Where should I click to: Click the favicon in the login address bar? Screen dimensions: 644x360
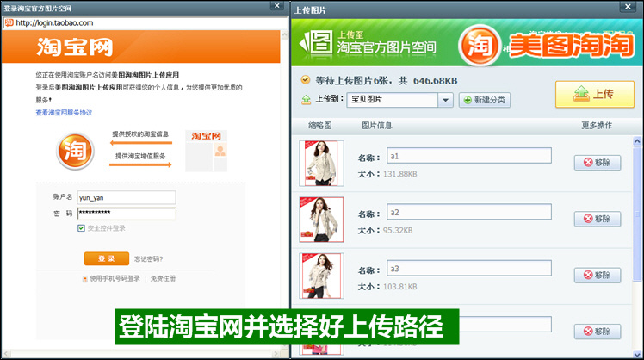tap(9, 22)
